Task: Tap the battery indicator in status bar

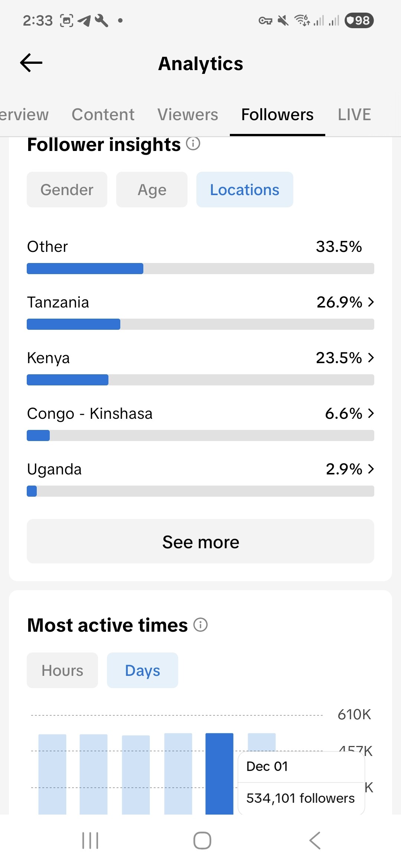Action: (359, 20)
